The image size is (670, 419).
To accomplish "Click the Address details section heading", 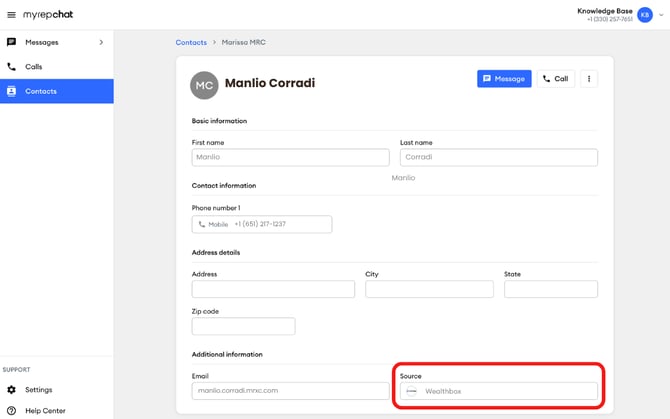I will coord(216,252).
